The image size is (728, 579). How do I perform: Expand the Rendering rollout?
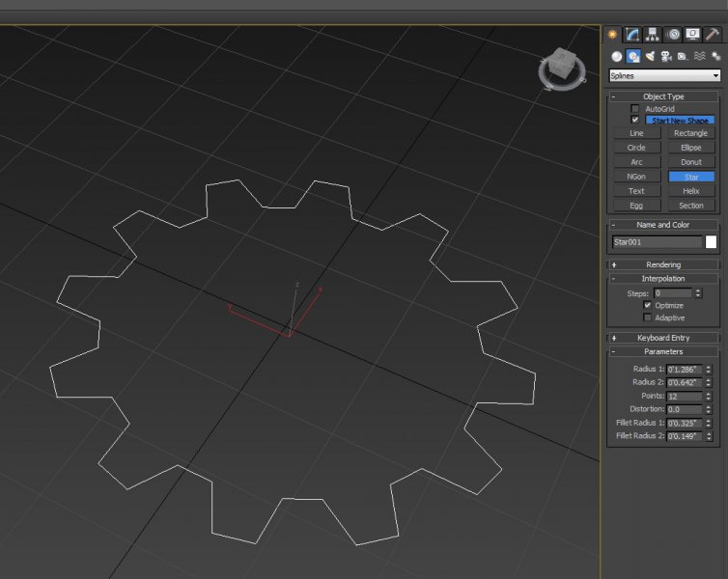click(x=663, y=264)
